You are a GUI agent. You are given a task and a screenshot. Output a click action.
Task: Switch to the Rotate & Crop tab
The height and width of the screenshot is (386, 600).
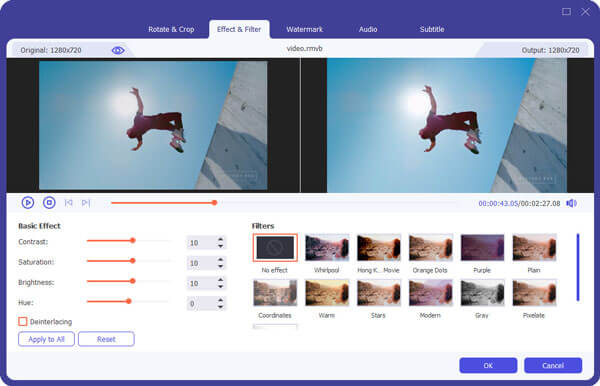(171, 29)
